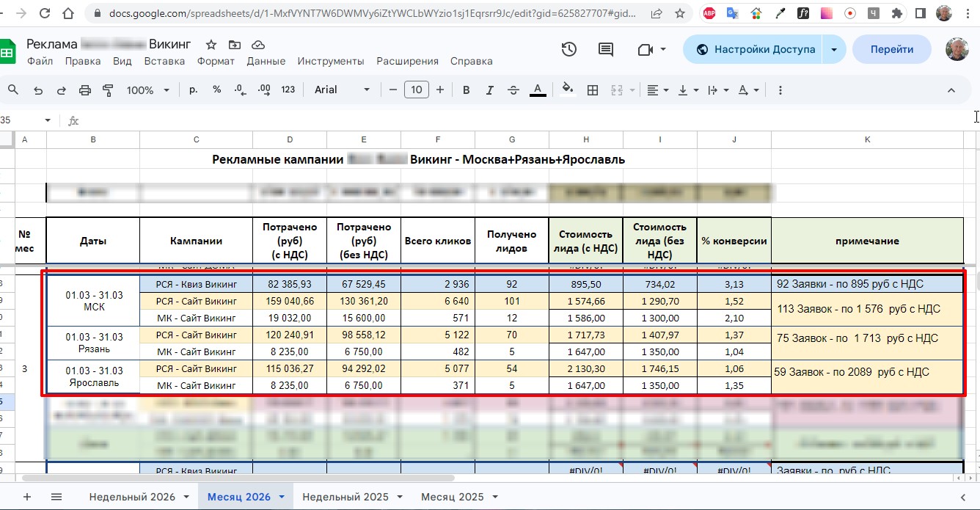980x510 pixels.
Task: Toggle strikethrough formatting
Action: click(513, 90)
